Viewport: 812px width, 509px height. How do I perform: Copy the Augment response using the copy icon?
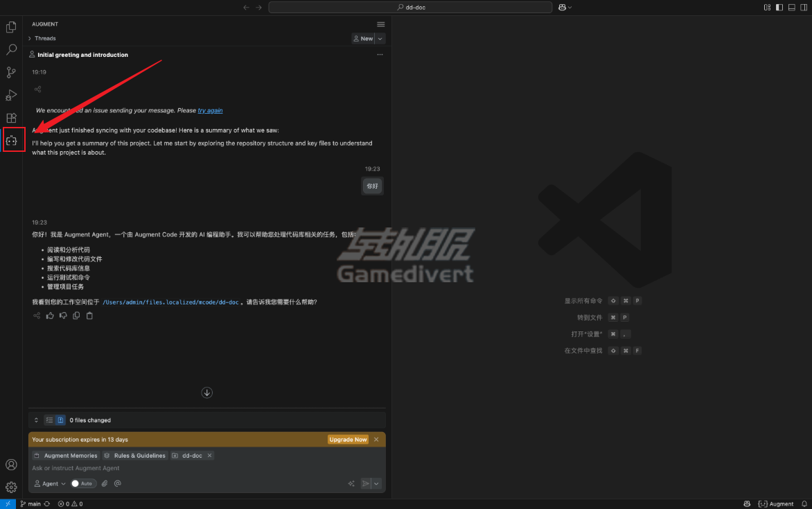[x=76, y=316]
